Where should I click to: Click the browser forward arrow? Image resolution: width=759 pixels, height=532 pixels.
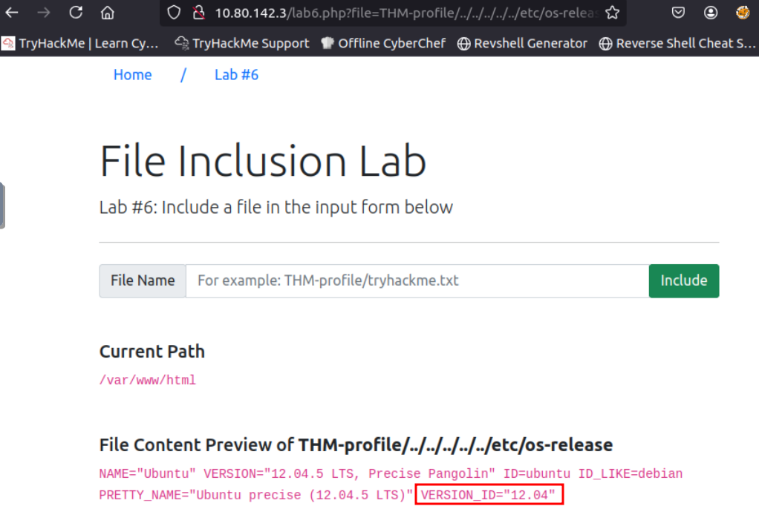click(44, 13)
